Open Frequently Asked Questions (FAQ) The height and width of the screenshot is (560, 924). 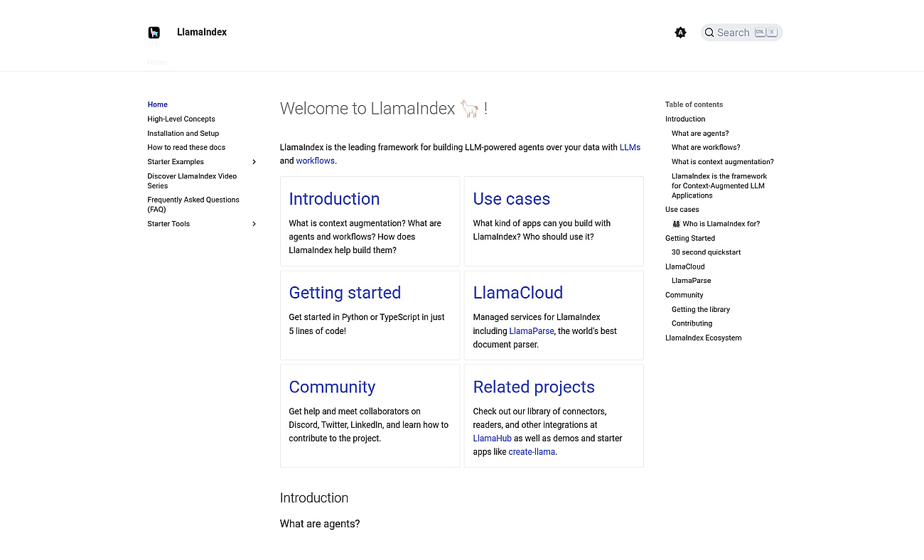[193, 205]
